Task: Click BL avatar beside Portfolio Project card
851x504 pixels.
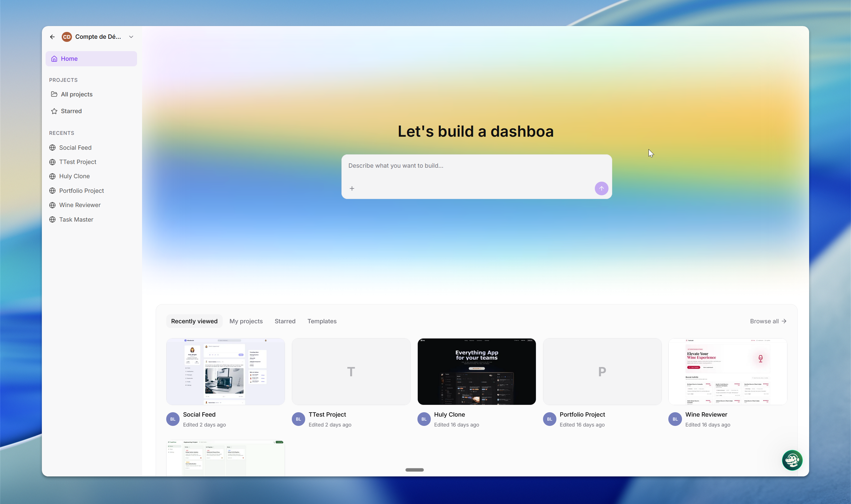Action: click(x=550, y=419)
